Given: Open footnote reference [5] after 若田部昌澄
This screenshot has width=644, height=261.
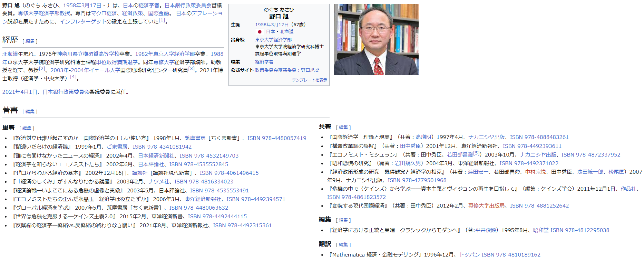Looking at the screenshot, I should pos(476,153).
